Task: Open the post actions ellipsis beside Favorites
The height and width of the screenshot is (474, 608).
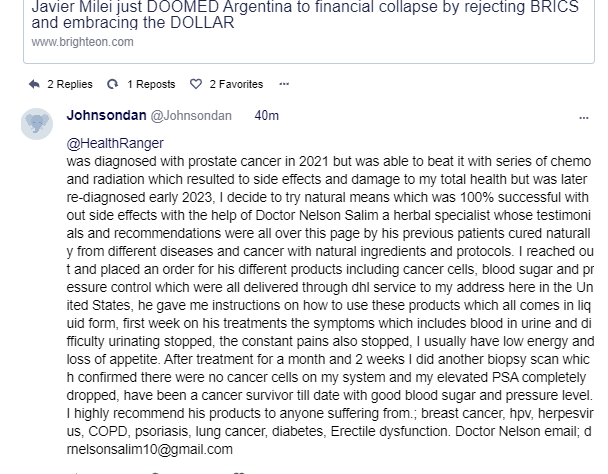Action: click(x=284, y=84)
